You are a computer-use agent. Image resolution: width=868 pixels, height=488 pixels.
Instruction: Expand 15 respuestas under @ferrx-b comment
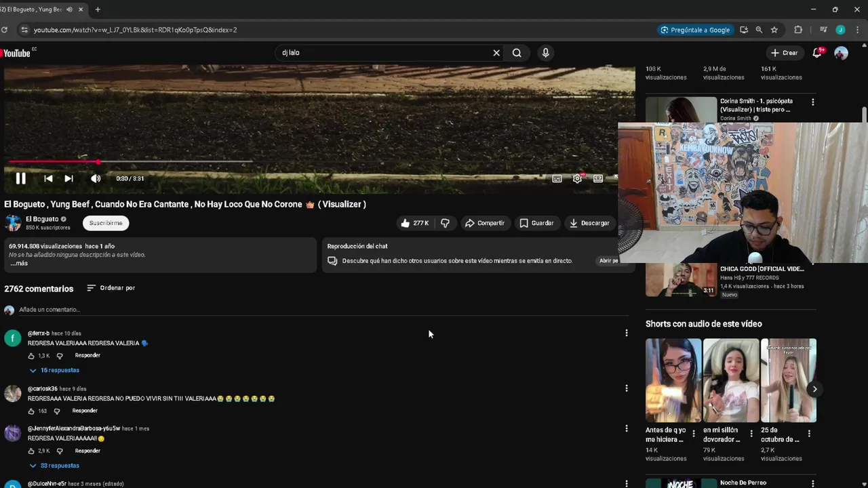click(54, 370)
